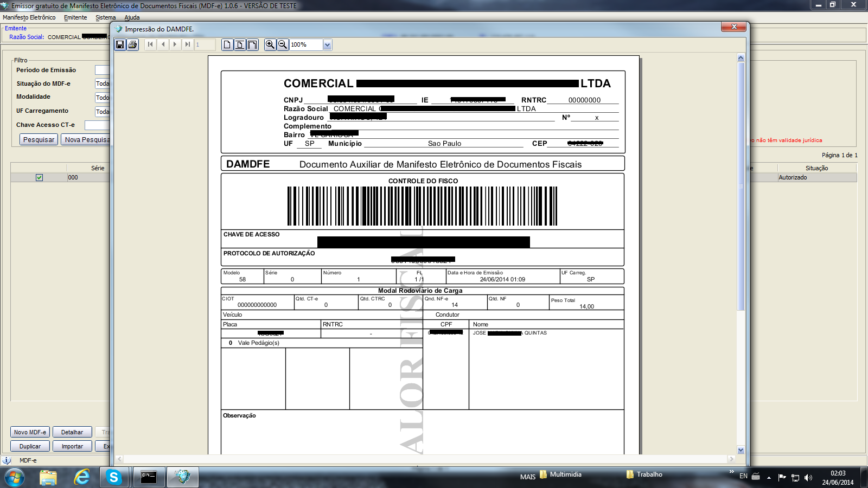Open the Ajuda menu
This screenshot has width=868, height=488.
point(132,17)
